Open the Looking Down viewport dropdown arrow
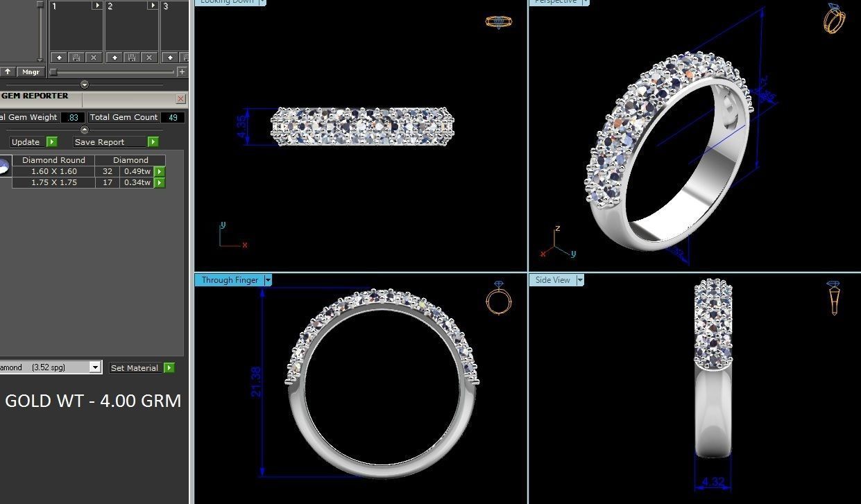This screenshot has height=504, width=861. (262, 2)
